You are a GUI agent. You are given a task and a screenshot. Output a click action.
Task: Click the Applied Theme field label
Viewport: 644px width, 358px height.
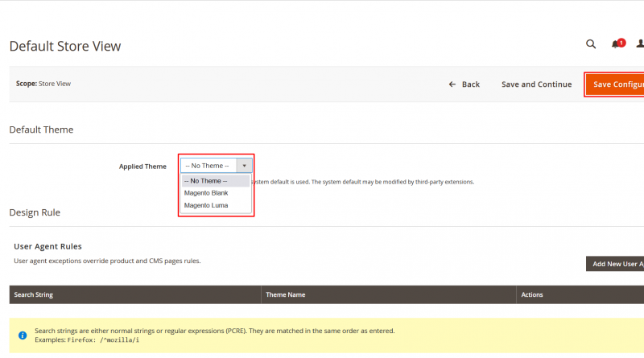point(142,167)
